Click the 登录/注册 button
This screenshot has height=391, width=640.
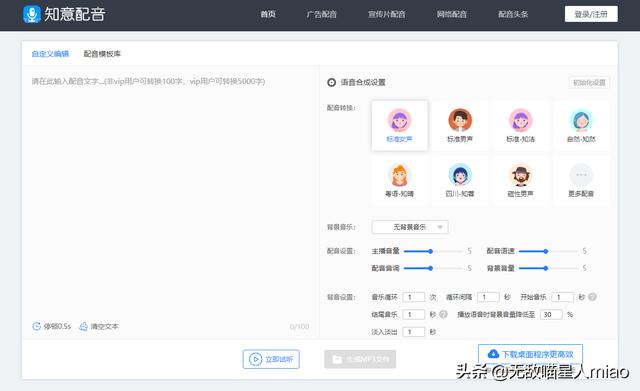[x=591, y=14]
